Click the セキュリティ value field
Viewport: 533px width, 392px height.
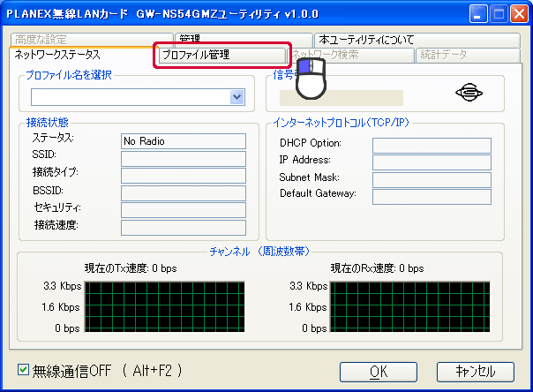pos(184,210)
